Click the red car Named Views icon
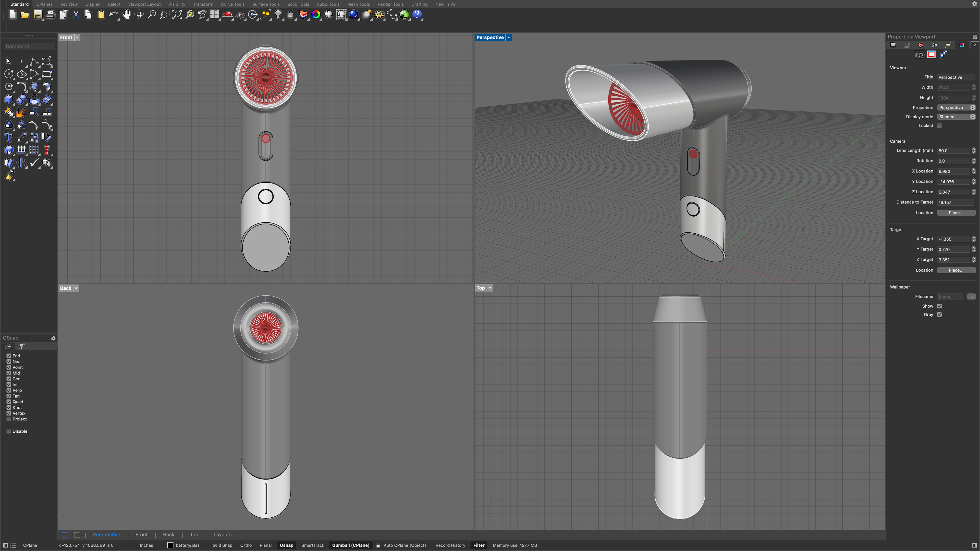The width and height of the screenshot is (980, 551). click(227, 15)
